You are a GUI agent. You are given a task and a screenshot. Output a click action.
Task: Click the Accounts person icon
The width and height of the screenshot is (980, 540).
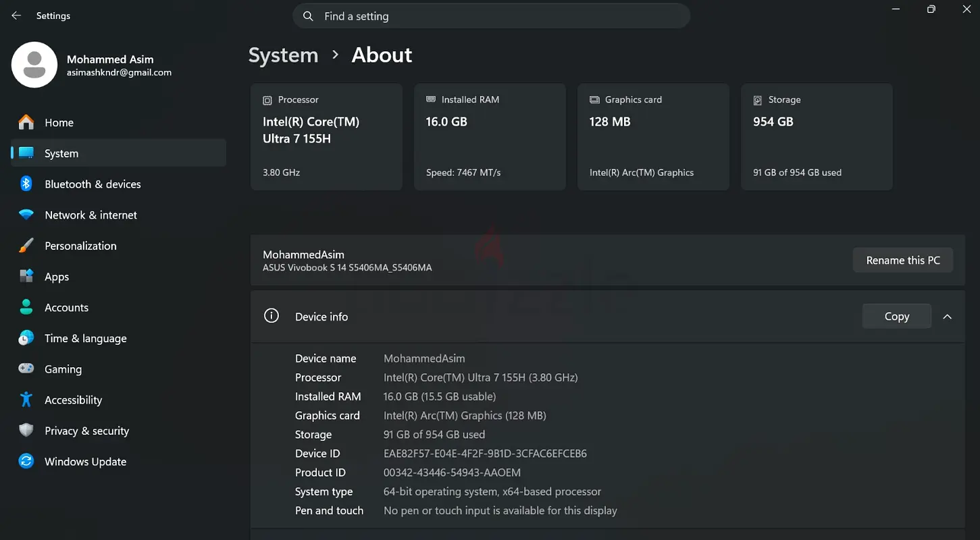(26, 307)
